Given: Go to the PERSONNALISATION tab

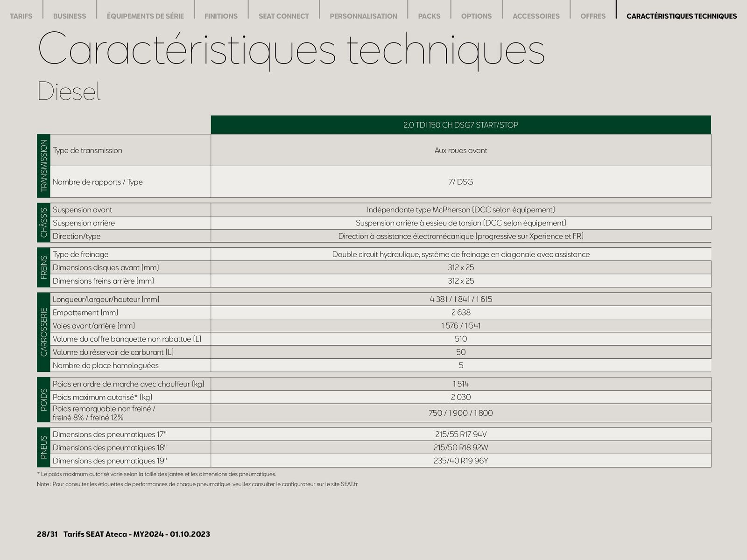Looking at the screenshot, I should coord(363,16).
